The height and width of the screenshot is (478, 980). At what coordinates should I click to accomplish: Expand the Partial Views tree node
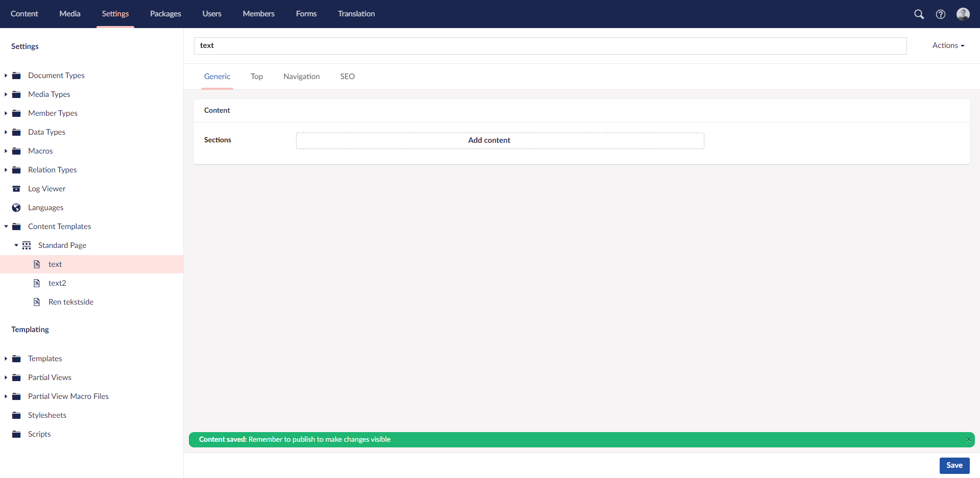coord(6,378)
